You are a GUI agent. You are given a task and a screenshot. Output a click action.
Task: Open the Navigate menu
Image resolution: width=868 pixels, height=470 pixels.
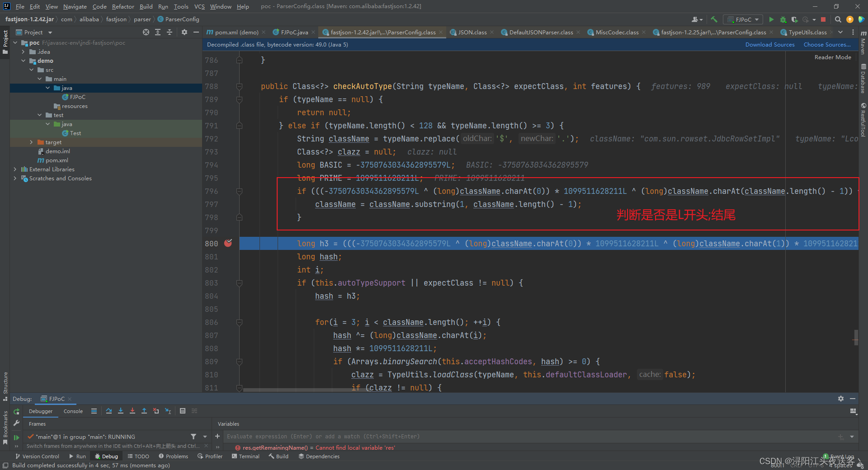75,6
